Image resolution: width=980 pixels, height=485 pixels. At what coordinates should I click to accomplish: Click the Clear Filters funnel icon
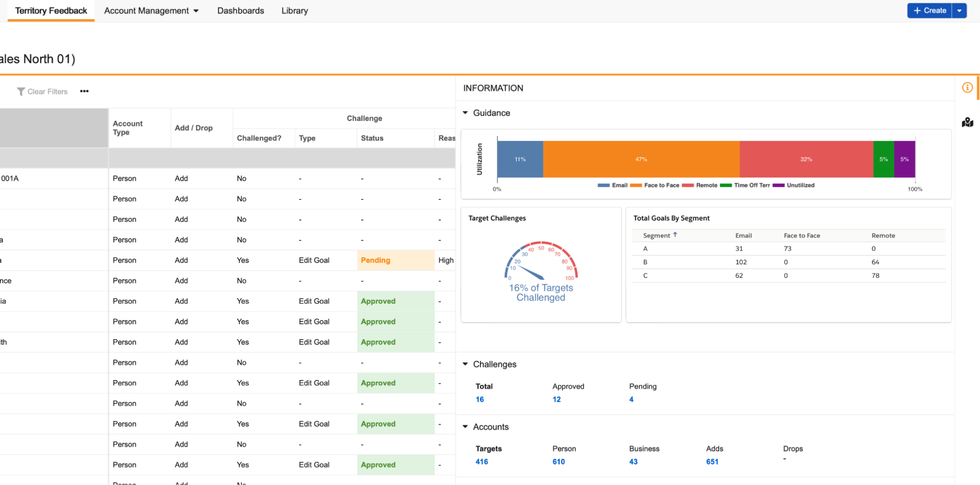(x=21, y=92)
